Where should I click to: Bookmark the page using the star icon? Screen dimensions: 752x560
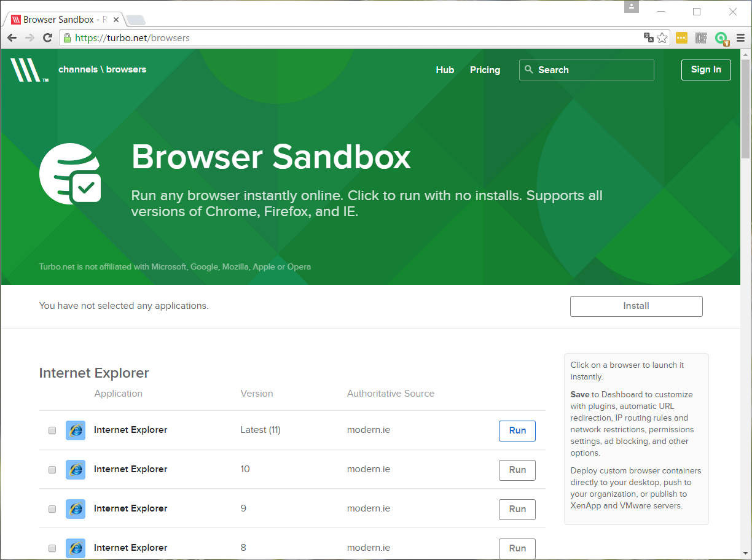[x=662, y=37]
